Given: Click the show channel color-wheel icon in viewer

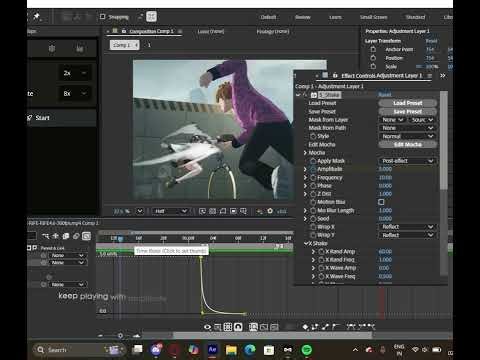Looking at the screenshot, I should (259, 211).
